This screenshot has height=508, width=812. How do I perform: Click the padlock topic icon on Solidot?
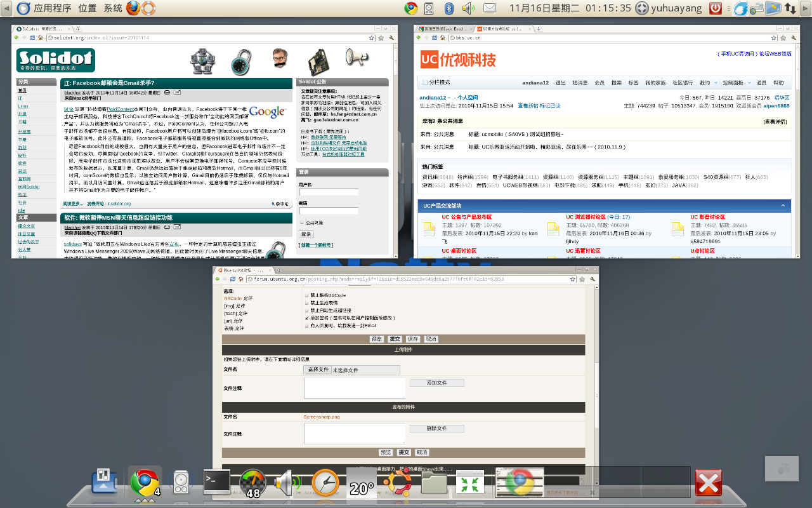click(240, 61)
